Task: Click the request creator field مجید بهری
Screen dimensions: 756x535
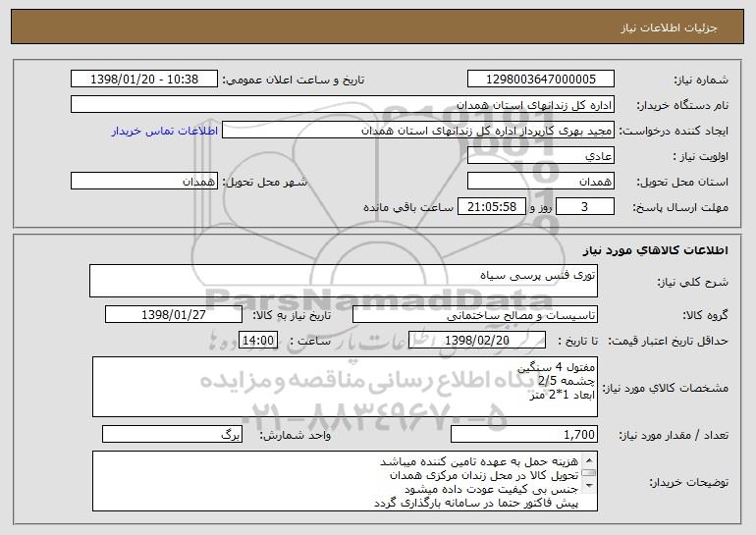Action: (418, 131)
